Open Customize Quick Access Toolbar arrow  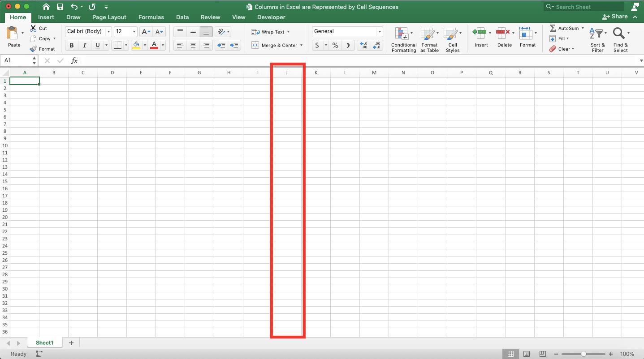(106, 7)
